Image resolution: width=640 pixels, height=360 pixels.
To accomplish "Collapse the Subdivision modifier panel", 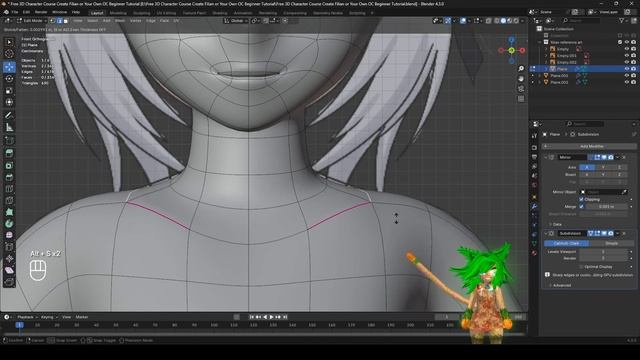I will coord(546,233).
